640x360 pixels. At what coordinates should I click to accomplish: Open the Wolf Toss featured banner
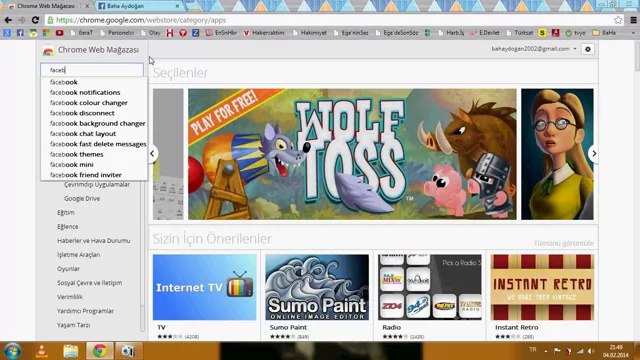pyautogui.click(x=352, y=154)
